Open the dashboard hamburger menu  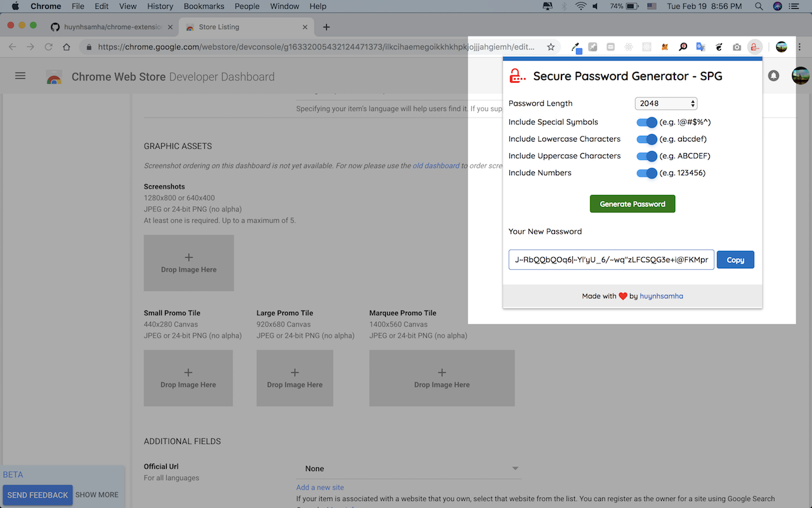pos(20,76)
